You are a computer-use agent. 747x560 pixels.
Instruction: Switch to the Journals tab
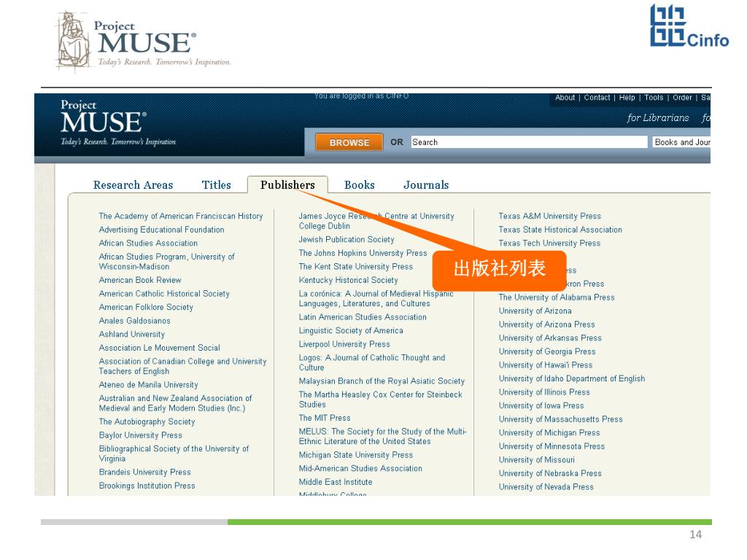click(x=426, y=184)
